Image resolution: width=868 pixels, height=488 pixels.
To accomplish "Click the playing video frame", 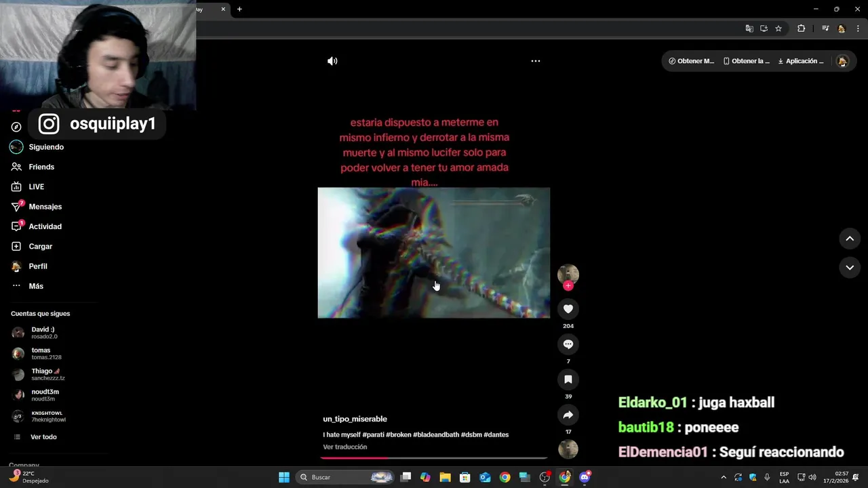I will (434, 253).
